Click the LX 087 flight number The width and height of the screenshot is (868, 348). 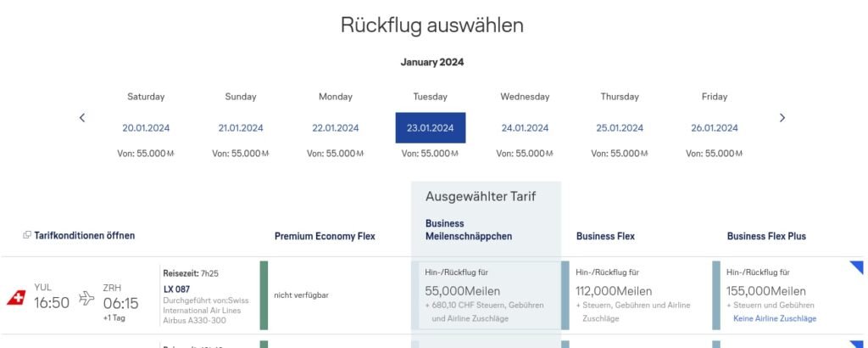click(176, 289)
